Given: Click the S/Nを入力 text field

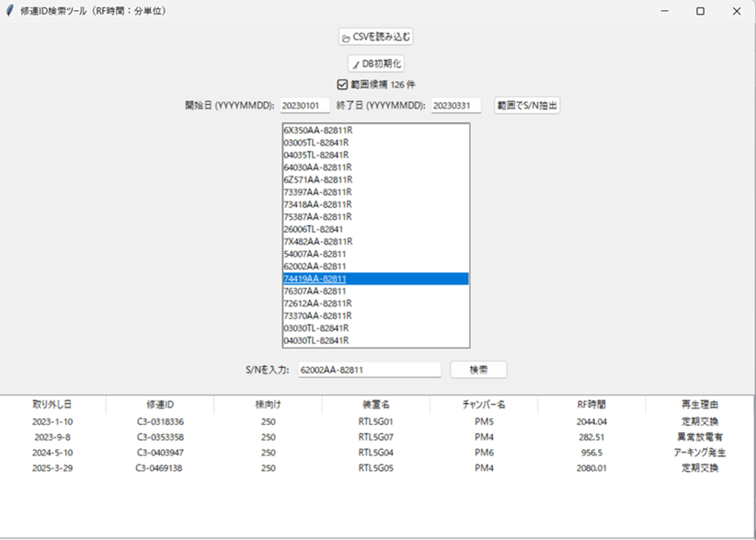Looking at the screenshot, I should (369, 370).
